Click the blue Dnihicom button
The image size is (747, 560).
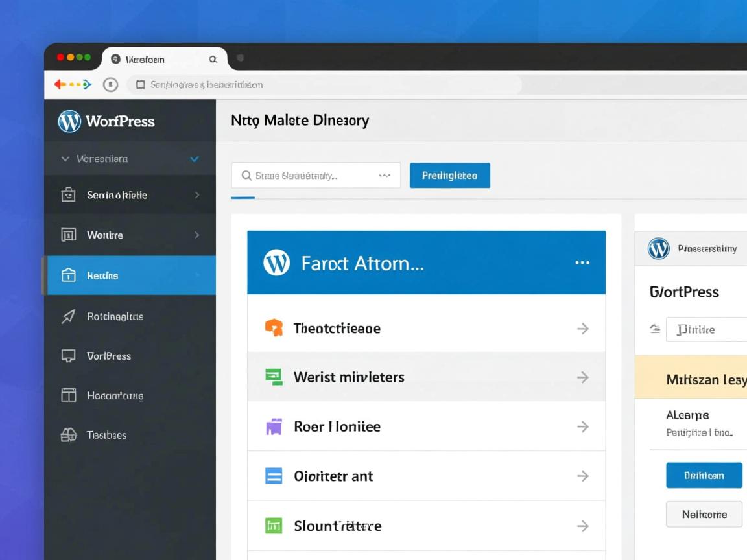(704, 475)
